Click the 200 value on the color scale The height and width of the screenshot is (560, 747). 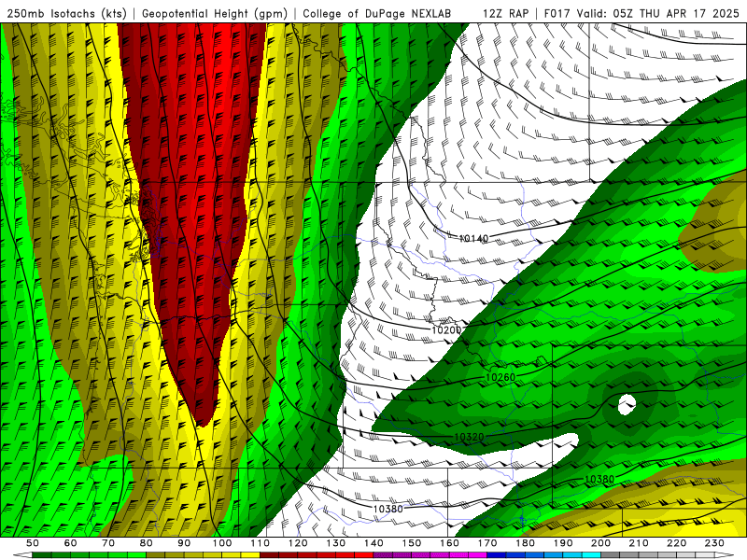600,543
